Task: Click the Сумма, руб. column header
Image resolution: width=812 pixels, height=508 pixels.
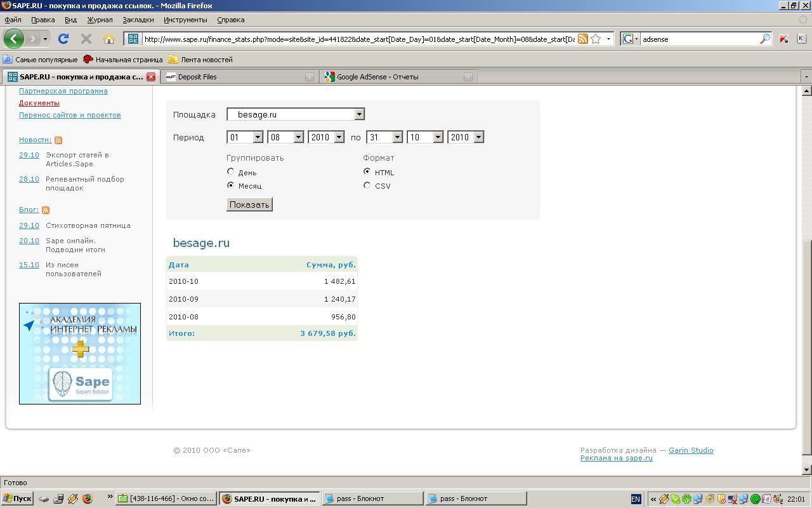Action: [x=331, y=265]
